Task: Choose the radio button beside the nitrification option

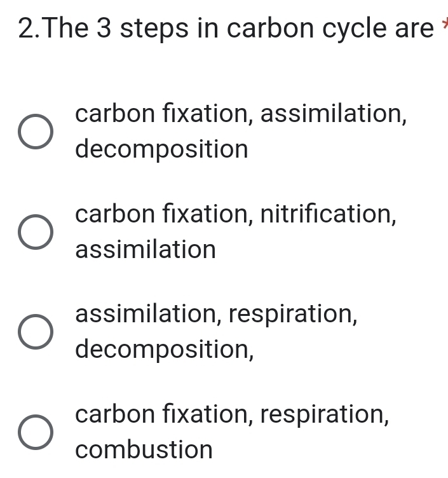Action: click(x=36, y=231)
